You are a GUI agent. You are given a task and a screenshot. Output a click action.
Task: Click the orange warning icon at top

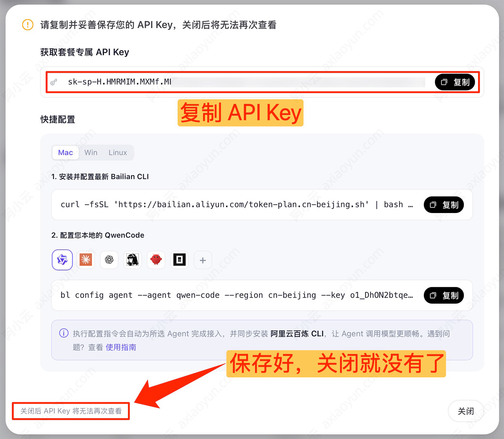pos(28,25)
